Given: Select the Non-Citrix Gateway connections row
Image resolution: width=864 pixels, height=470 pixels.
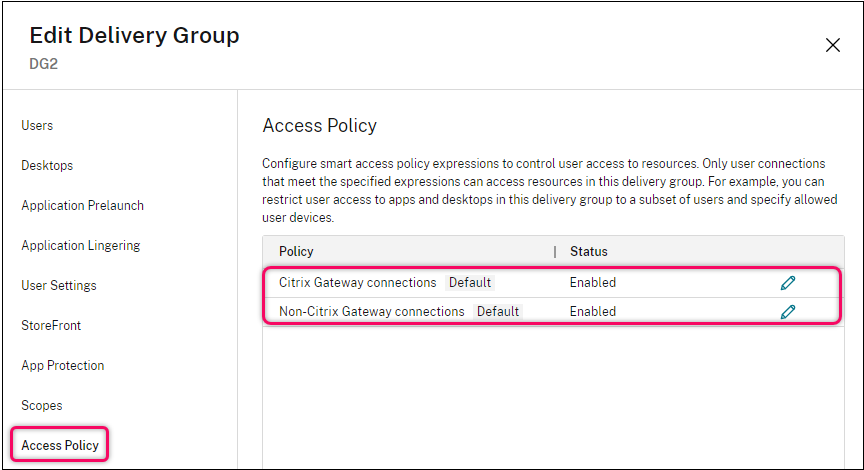Looking at the screenshot, I should point(372,312).
